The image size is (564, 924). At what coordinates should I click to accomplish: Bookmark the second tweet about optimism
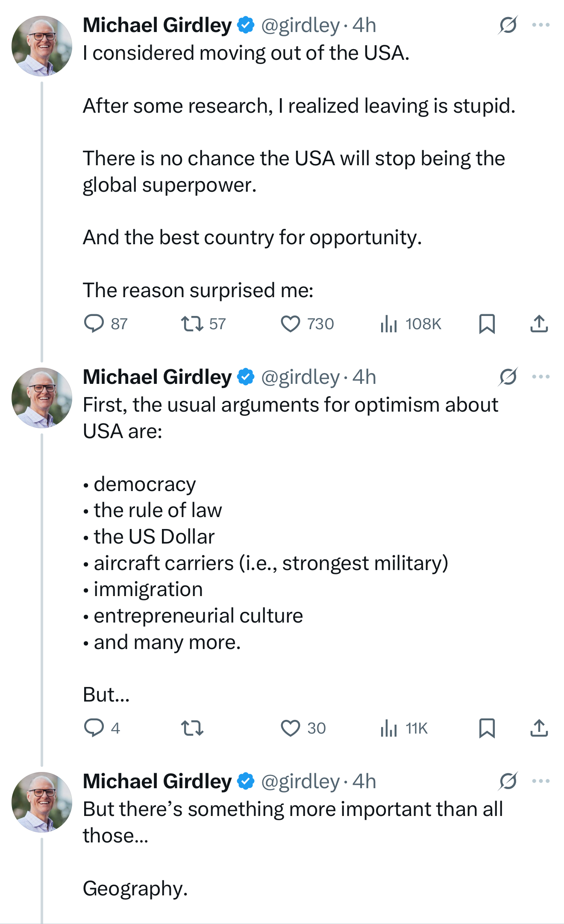487,728
